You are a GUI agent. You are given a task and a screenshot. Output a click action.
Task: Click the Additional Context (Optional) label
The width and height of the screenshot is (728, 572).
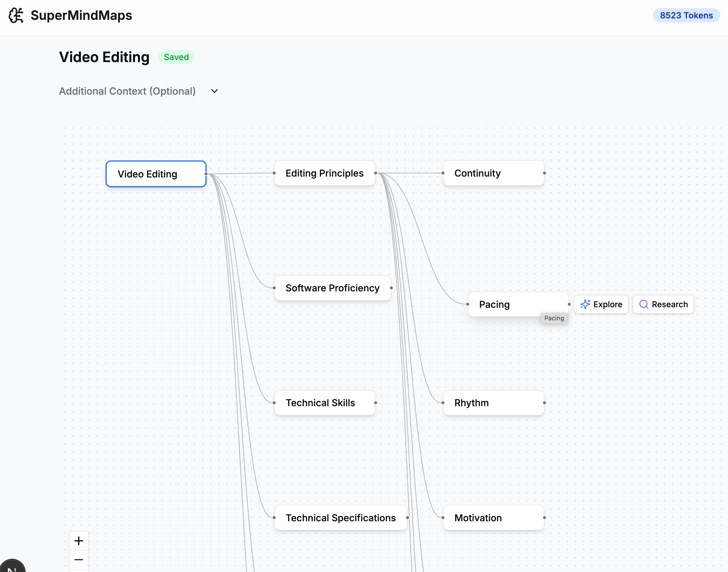click(127, 91)
